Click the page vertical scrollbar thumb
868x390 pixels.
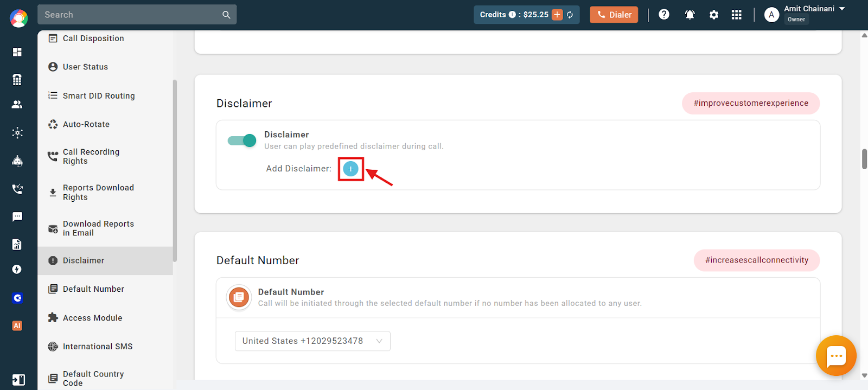coord(864,159)
